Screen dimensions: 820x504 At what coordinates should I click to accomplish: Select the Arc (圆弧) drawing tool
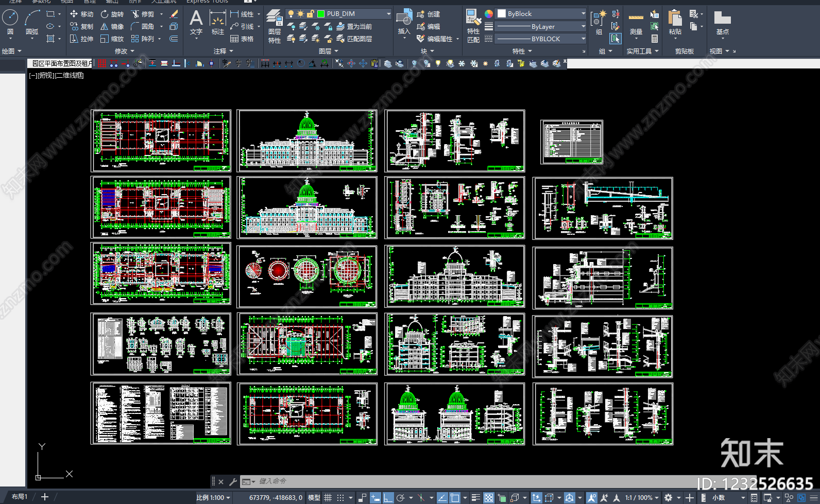32,23
